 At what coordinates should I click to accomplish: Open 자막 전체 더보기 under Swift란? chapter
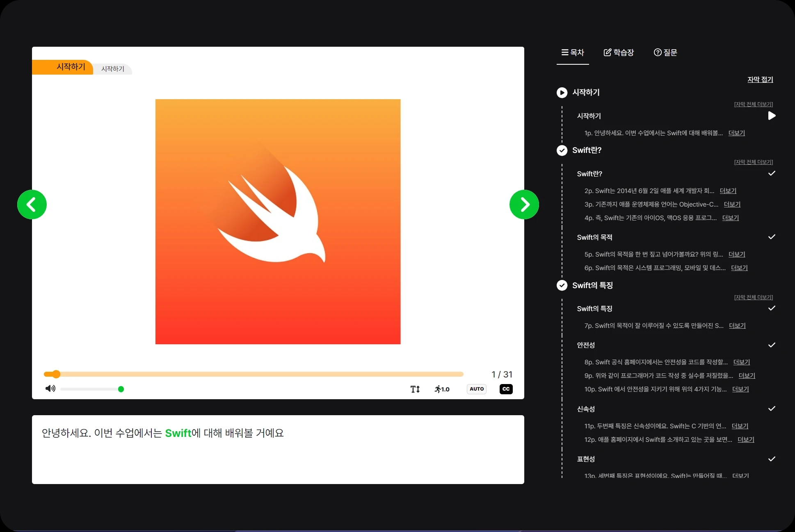754,162
